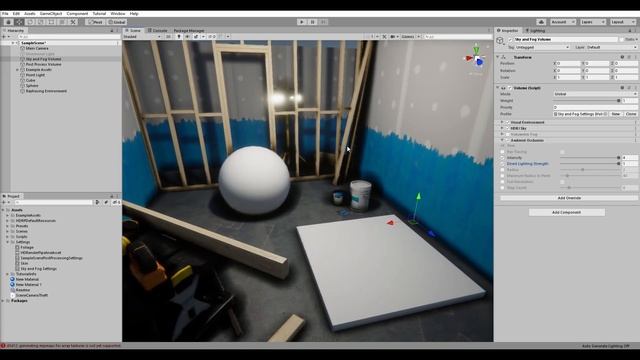Open the Edit menu
This screenshot has height=360, width=640.
(x=16, y=13)
